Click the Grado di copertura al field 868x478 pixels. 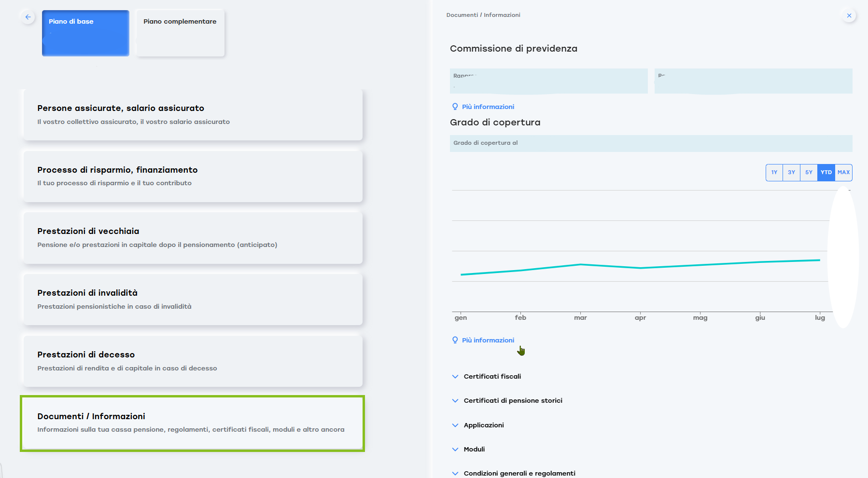tap(651, 143)
